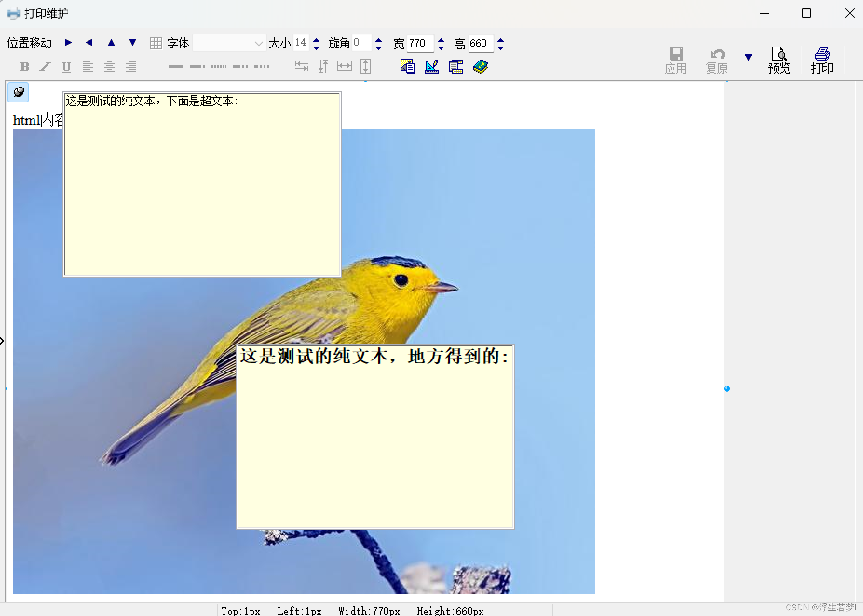Image resolution: width=863 pixels, height=616 pixels.
Task: Move position left with the left arrow
Action: pyautogui.click(x=89, y=42)
